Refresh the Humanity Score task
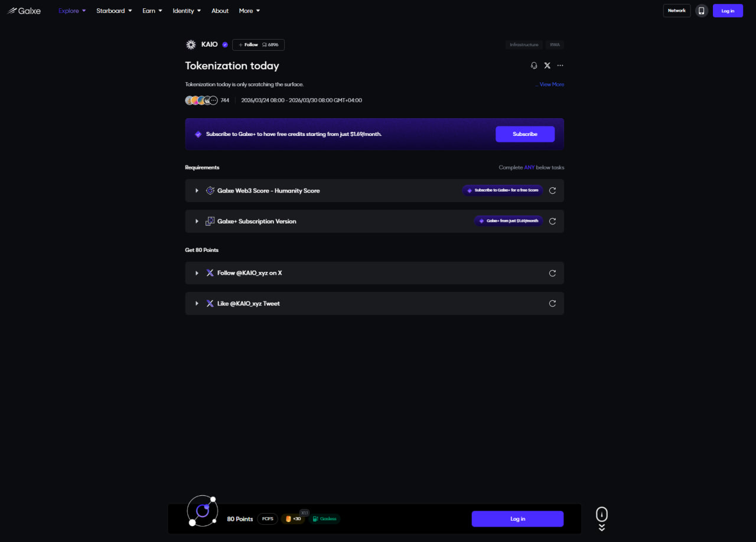This screenshot has width=756, height=542. pos(552,191)
